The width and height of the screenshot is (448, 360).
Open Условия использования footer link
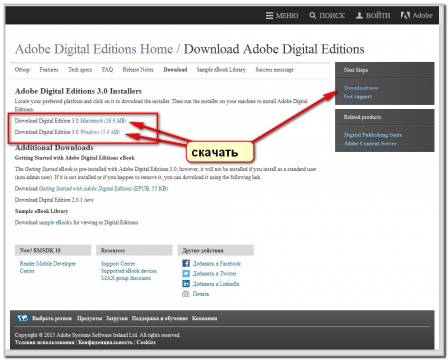click(45, 342)
